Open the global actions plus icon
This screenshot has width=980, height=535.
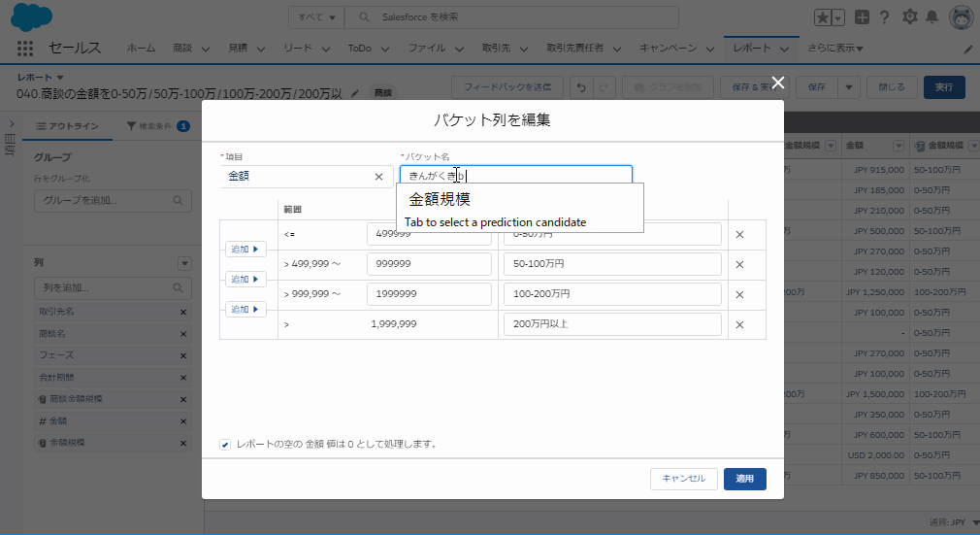point(862,17)
